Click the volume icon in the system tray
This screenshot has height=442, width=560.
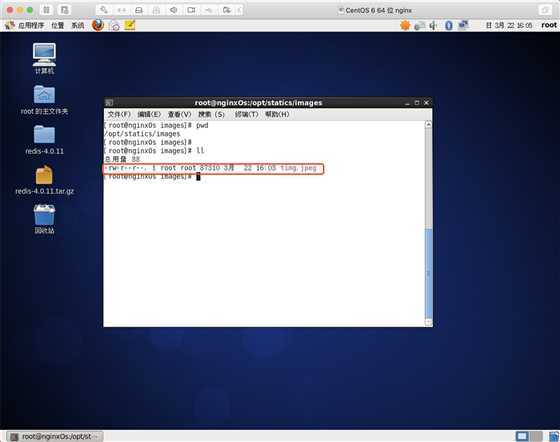point(433,25)
